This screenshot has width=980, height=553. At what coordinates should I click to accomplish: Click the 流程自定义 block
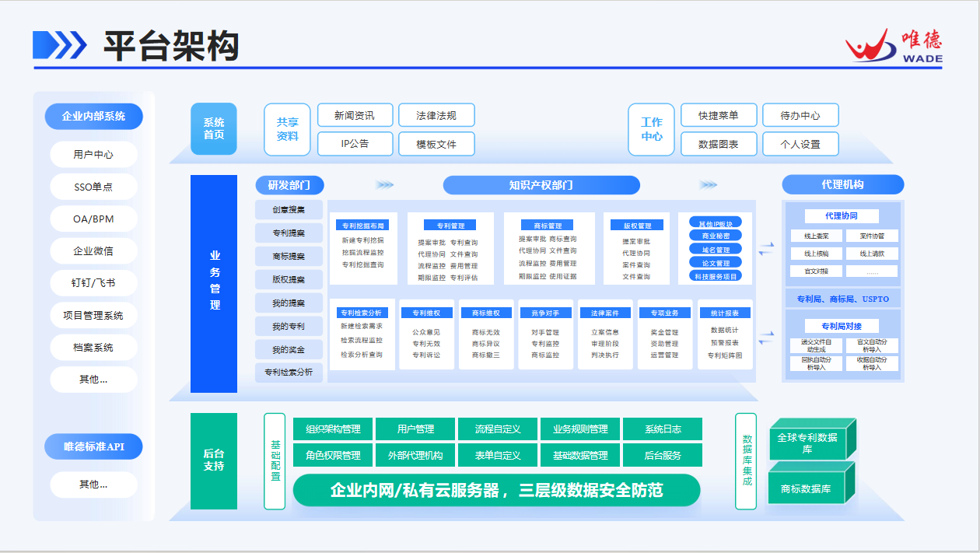(498, 429)
